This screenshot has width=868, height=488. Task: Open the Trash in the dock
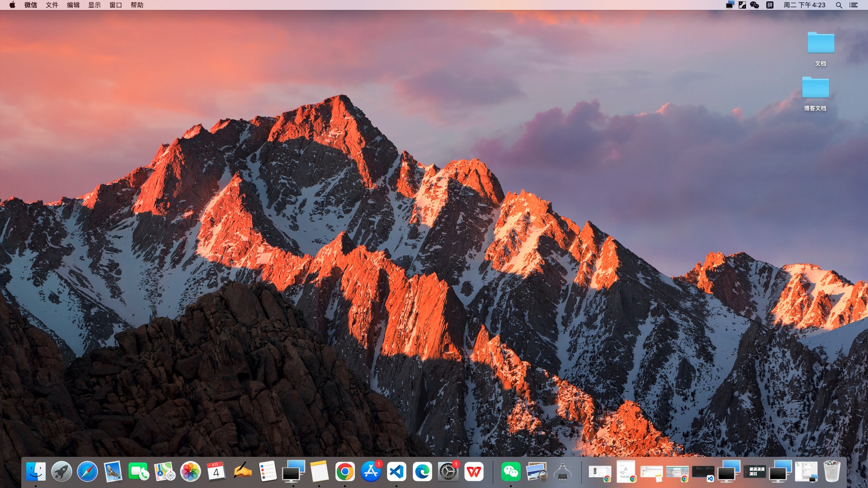[832, 472]
